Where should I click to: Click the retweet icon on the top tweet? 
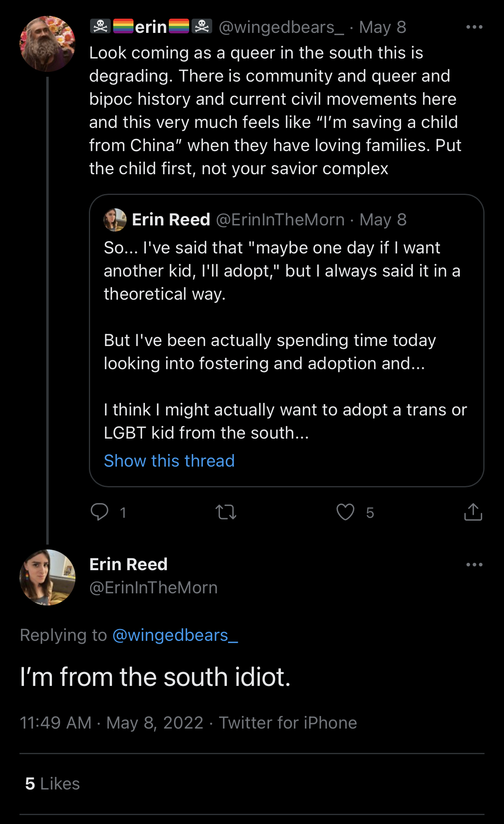[226, 512]
